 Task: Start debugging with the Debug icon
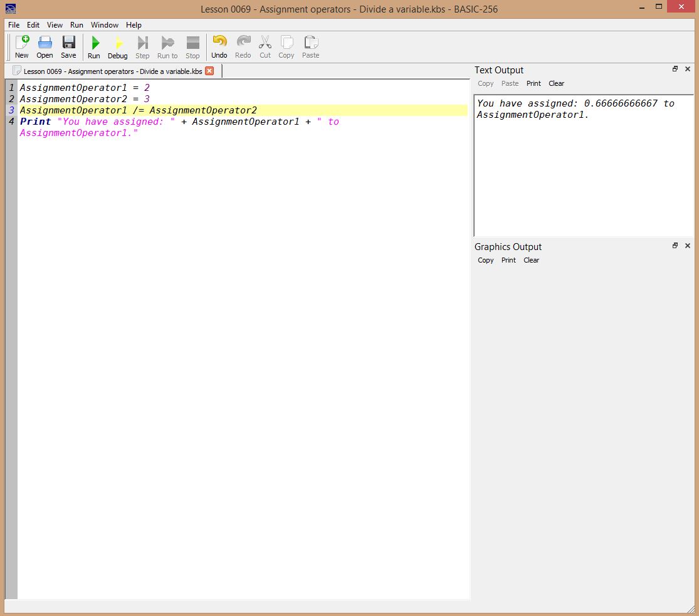(117, 43)
